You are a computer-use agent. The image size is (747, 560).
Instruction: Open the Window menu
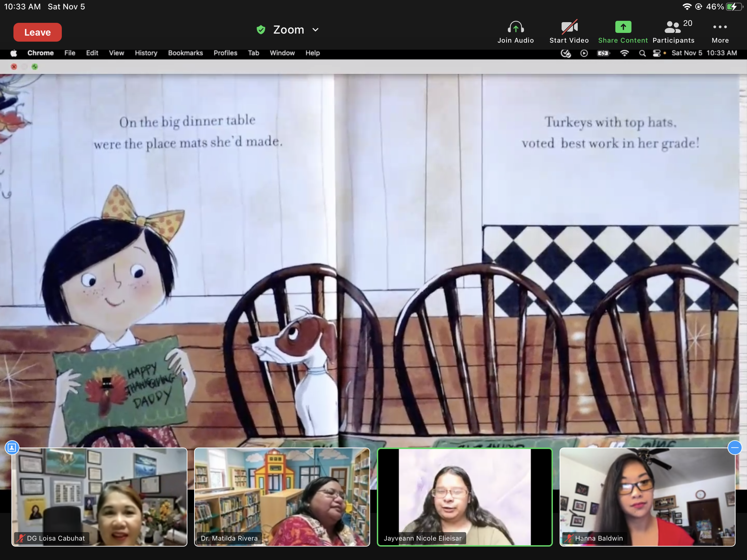coord(282,53)
